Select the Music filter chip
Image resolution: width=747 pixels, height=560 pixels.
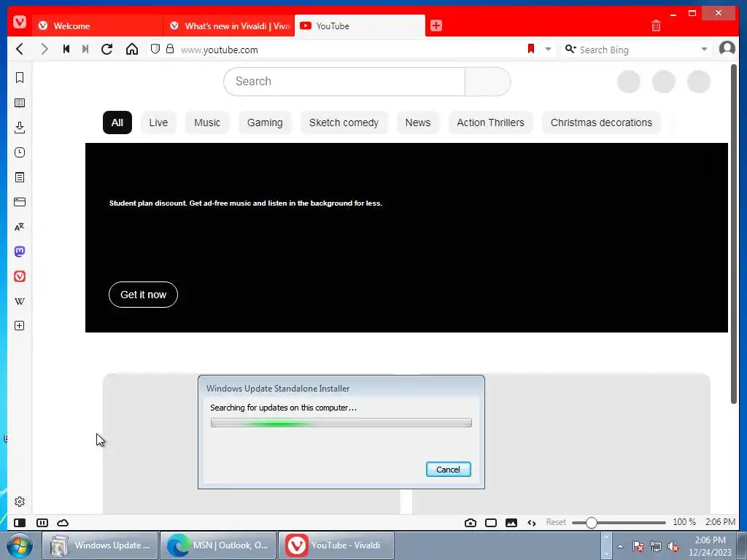(x=207, y=122)
